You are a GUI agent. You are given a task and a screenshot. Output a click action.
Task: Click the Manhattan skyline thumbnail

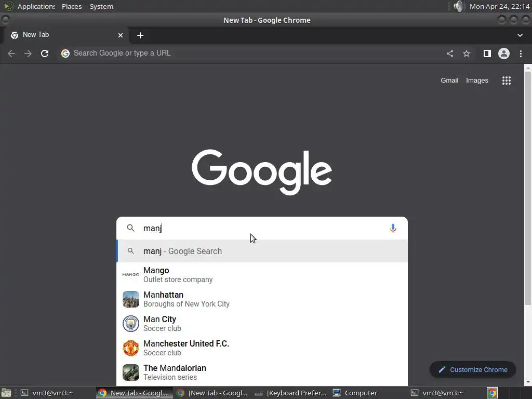point(130,299)
